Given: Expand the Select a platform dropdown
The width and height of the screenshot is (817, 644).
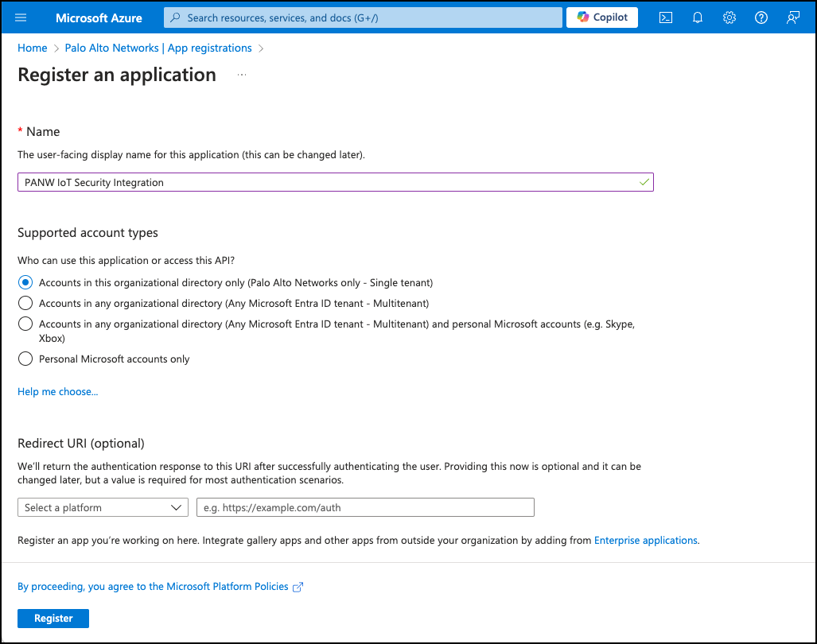Looking at the screenshot, I should pyautogui.click(x=103, y=507).
